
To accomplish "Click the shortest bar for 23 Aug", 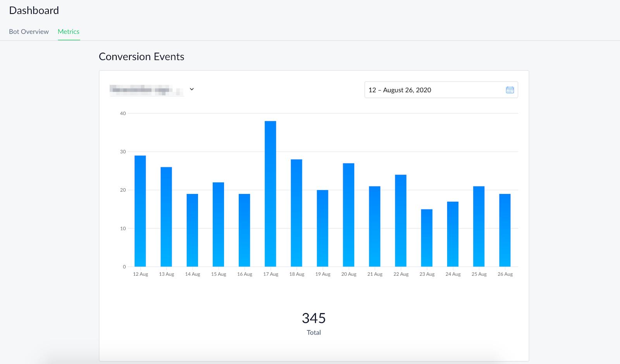I will (427, 238).
